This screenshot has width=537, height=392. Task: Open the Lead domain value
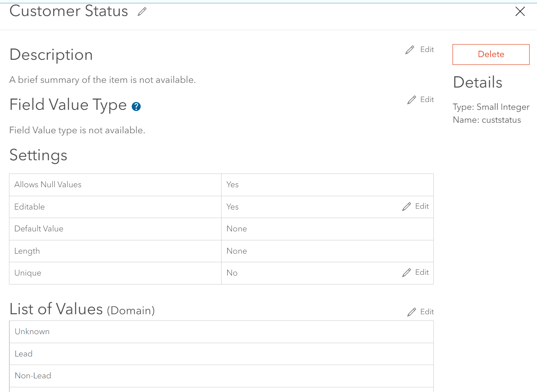[23, 354]
